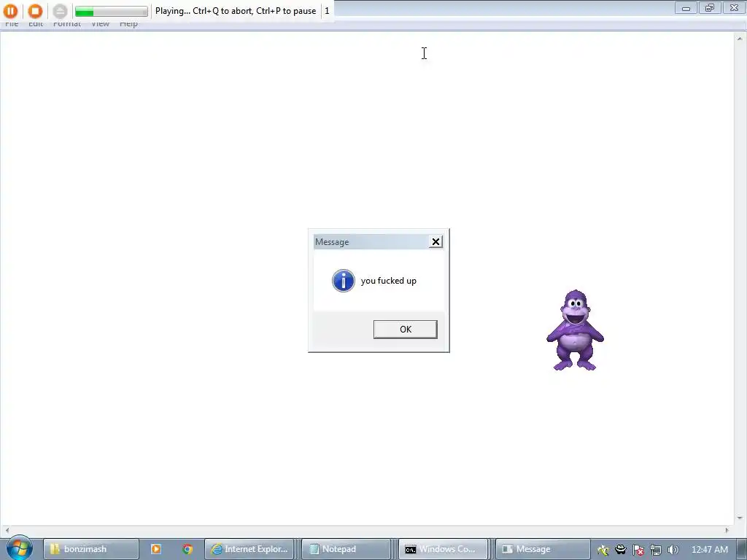Switch to the Notepad taskbar button
The height and width of the screenshot is (560, 747).
pos(347,549)
